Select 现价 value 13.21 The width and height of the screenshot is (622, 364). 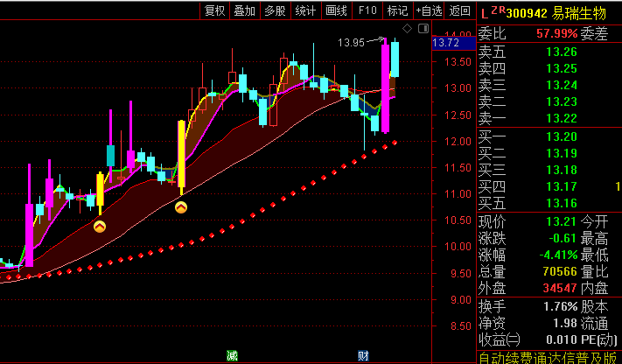[x=562, y=221]
